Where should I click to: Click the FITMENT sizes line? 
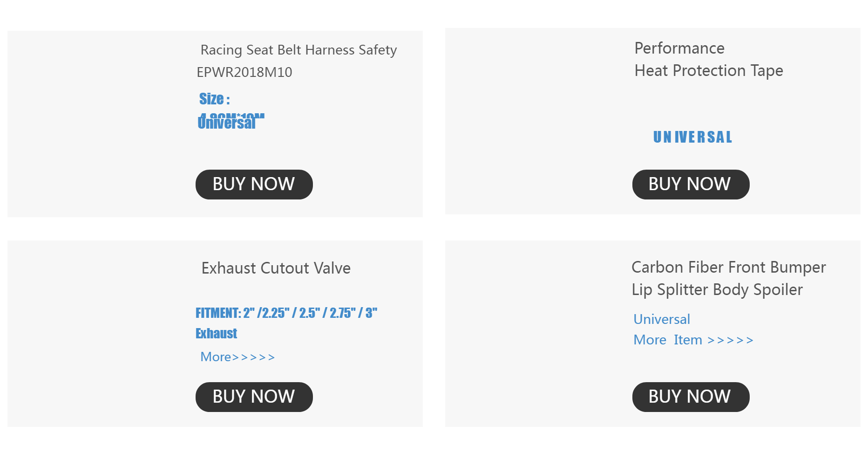286,313
